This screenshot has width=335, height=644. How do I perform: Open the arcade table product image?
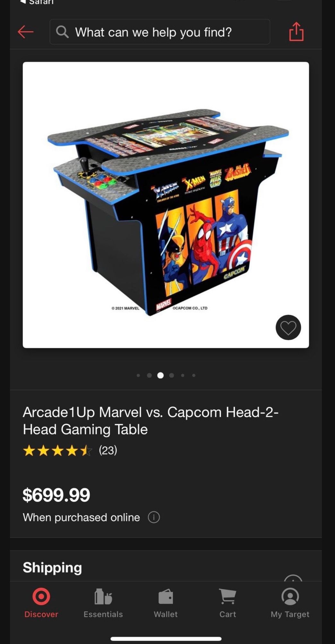(x=166, y=205)
